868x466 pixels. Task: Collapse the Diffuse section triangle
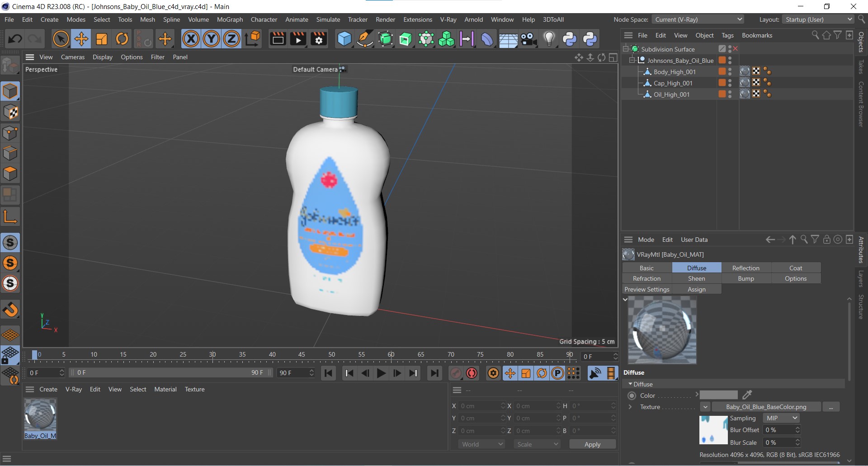(630, 384)
